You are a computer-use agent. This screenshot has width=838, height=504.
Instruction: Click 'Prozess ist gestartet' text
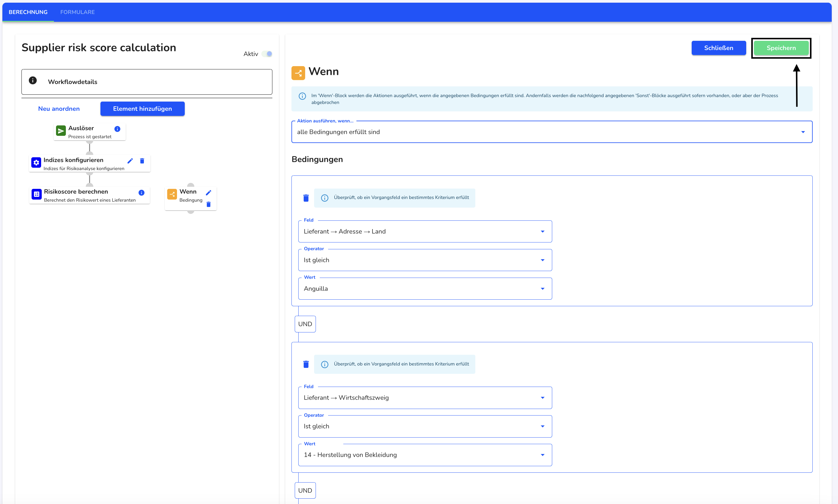point(90,136)
